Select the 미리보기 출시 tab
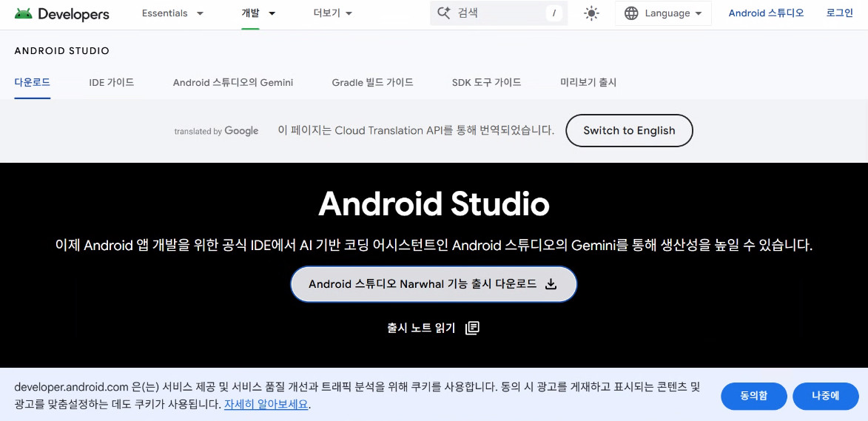The width and height of the screenshot is (868, 421). point(588,82)
